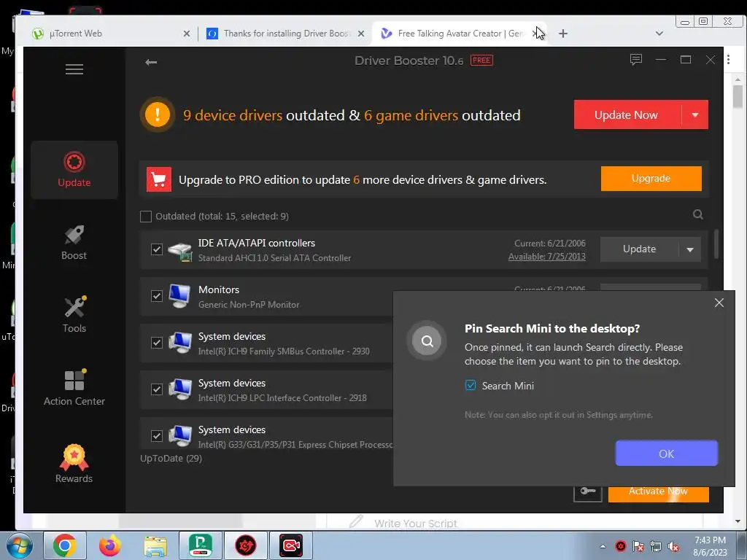Open the hamburger menu in Driver Booster
The width and height of the screenshot is (747, 560).
pyautogui.click(x=74, y=69)
